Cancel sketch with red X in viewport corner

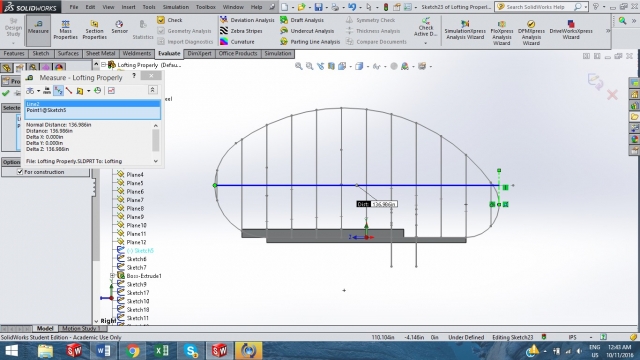[612, 95]
